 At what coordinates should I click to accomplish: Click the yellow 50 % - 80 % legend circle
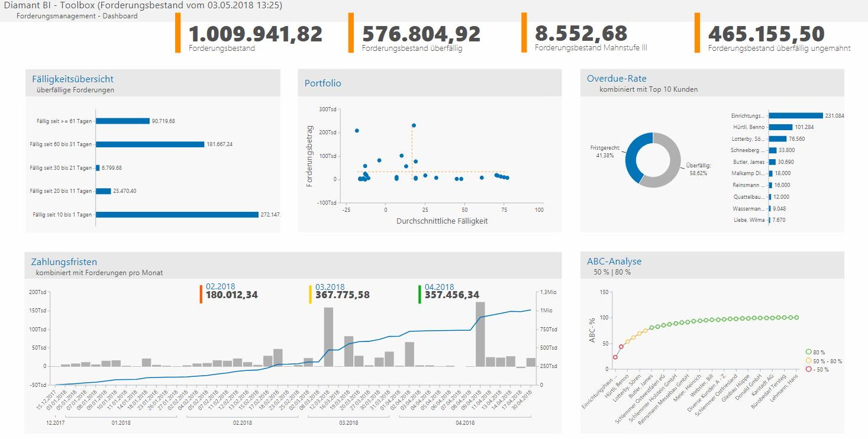809,360
